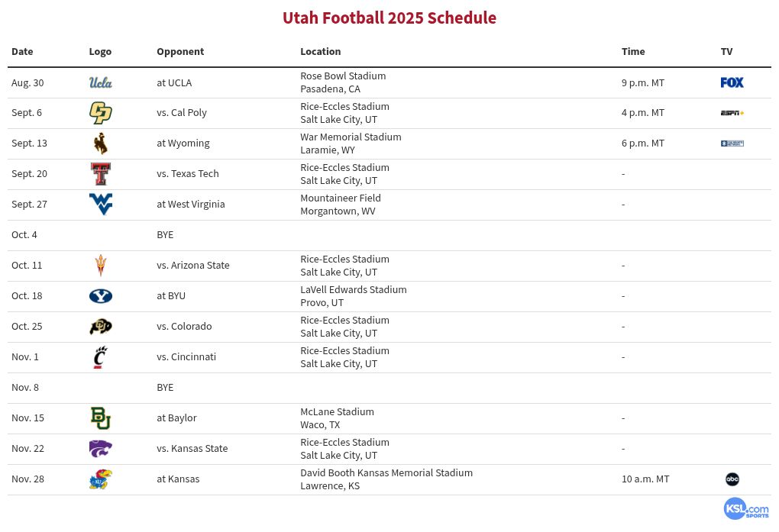Select the ABC network logo

click(x=732, y=479)
